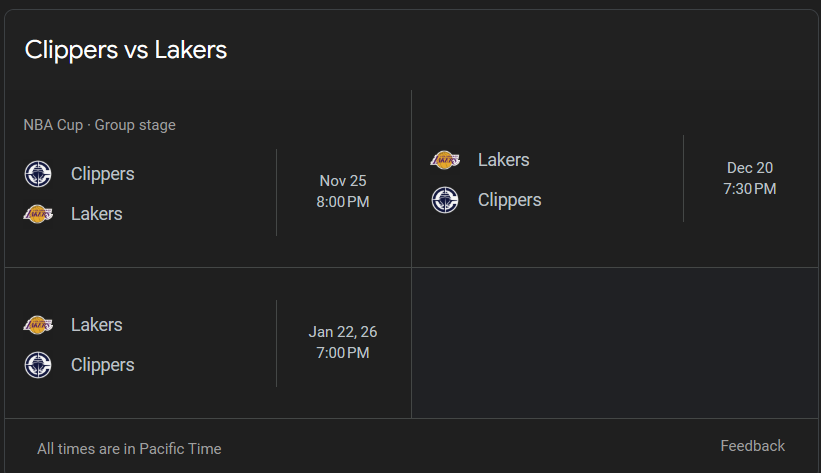The image size is (821, 473).
Task: Click the All times are in Pacific Time note
Action: 129,449
